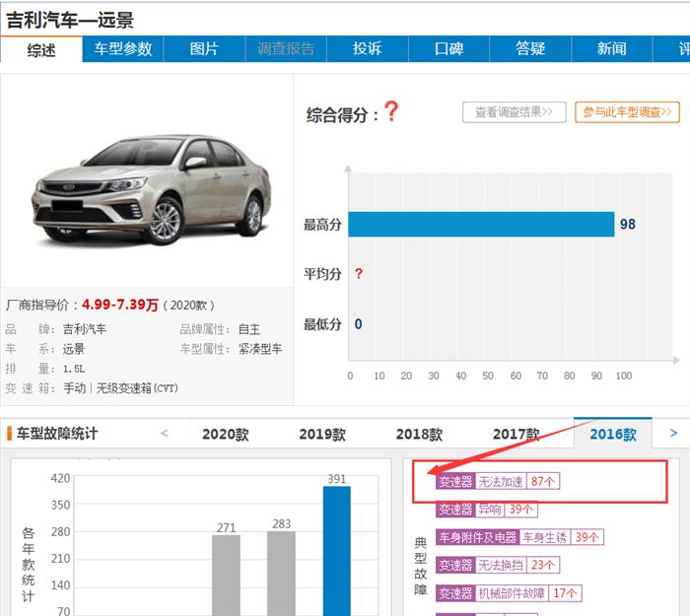Viewport: 690px width, 616px height.
Task: Open the 图片 tab
Action: coord(204,49)
